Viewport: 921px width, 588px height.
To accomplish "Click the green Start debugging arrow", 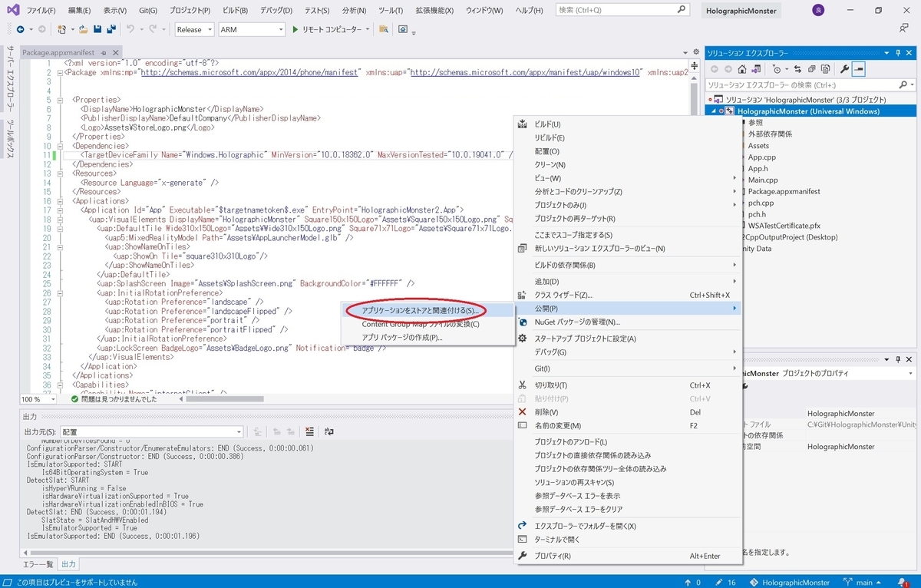I will [x=295, y=29].
